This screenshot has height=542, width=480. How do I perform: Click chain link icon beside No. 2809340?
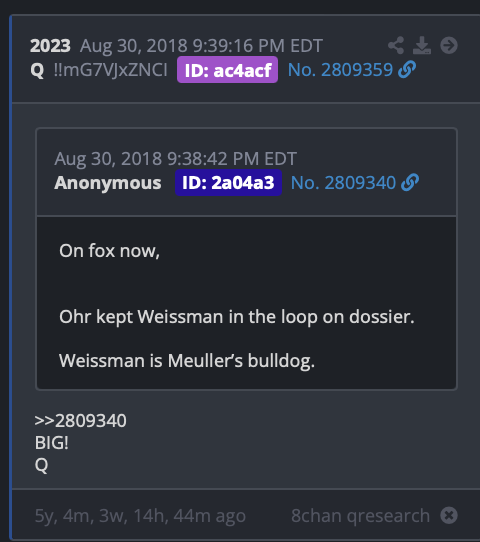pyautogui.click(x=410, y=182)
